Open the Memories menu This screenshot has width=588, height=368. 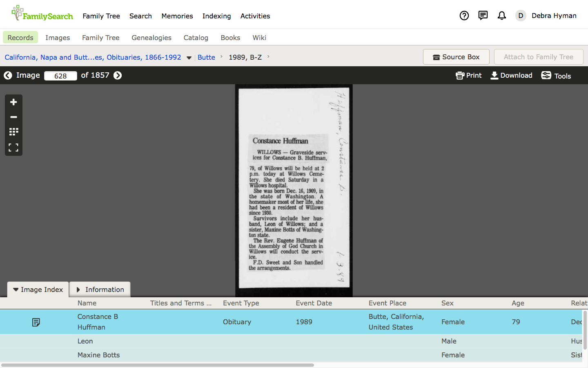(177, 16)
